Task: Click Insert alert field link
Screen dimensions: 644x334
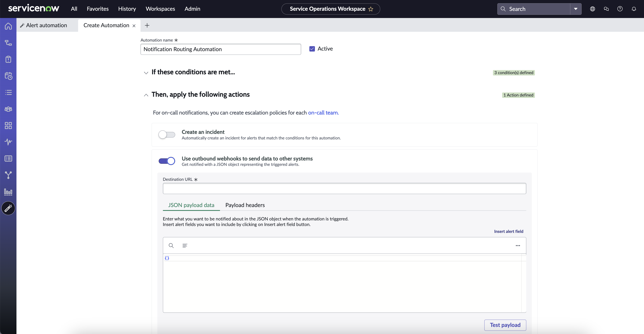Action: [x=508, y=231]
